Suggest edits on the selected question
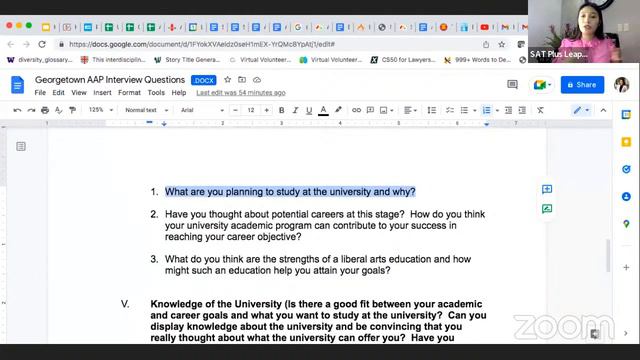Screen dimensions: 640x360 pyautogui.click(x=547, y=209)
